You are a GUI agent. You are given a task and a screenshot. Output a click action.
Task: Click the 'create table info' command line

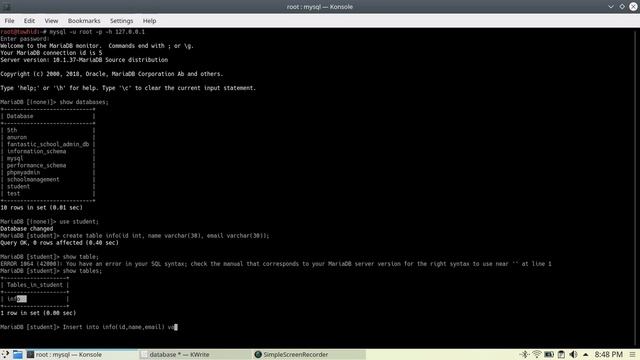(135, 236)
